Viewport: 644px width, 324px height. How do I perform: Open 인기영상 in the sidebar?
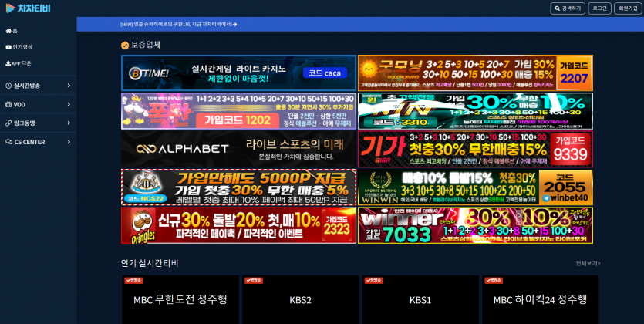click(19, 47)
